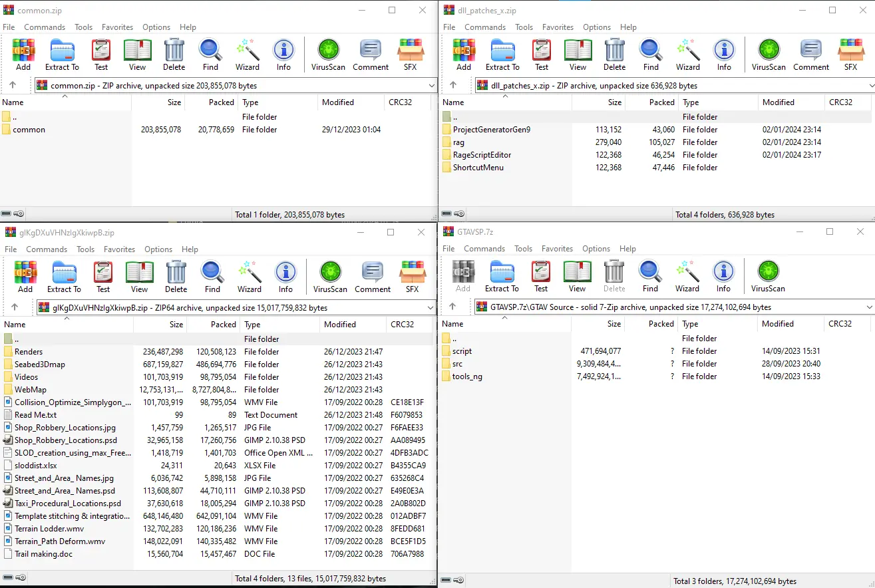The height and width of the screenshot is (588, 875).
Task: Click Delete icon in glKgDXuVHNzIgXkiwpB.zip window
Action: click(176, 277)
